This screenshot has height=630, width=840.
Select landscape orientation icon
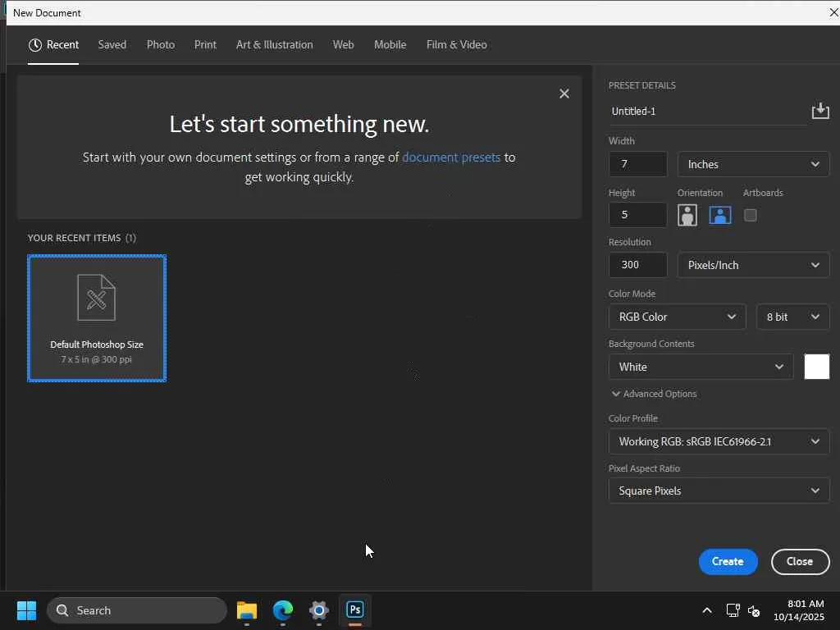(x=720, y=216)
